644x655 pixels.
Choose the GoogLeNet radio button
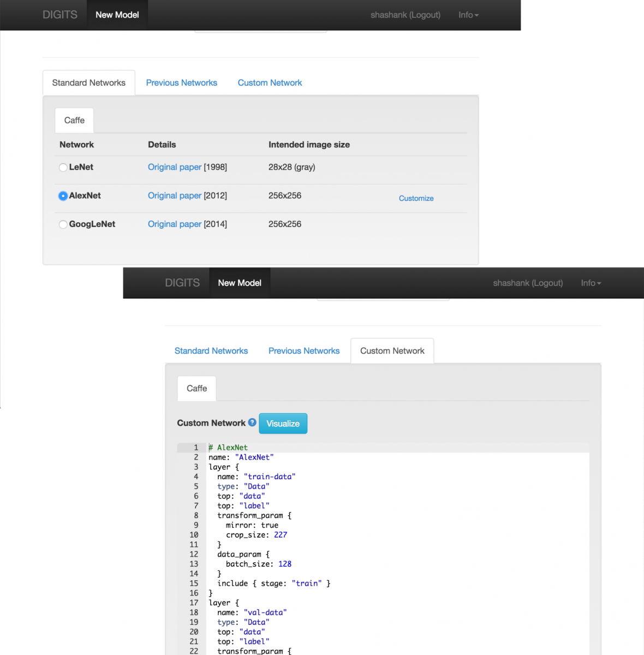(63, 224)
